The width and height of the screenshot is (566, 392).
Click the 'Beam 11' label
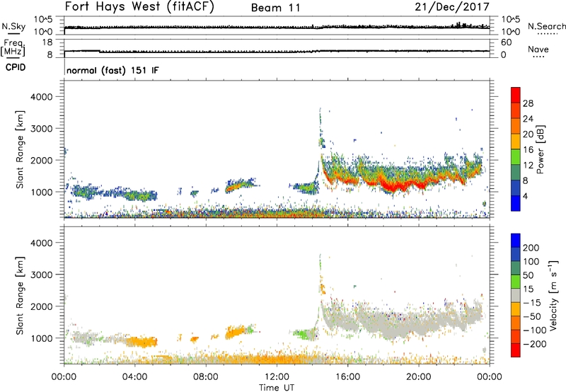coord(275,8)
